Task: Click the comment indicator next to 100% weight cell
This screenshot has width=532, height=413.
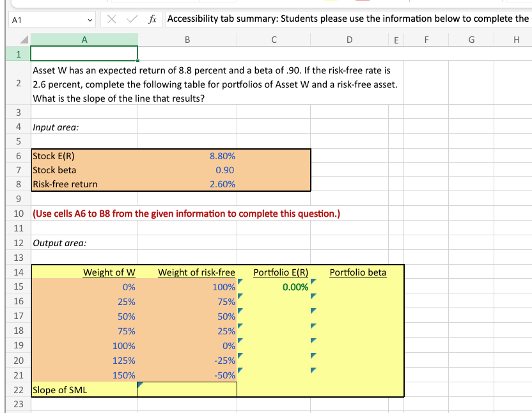Action: tap(239, 281)
